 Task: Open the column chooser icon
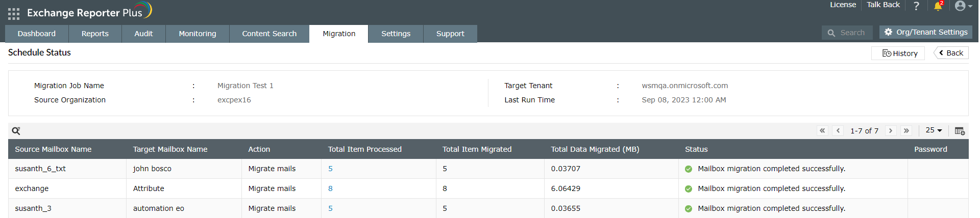(x=960, y=131)
